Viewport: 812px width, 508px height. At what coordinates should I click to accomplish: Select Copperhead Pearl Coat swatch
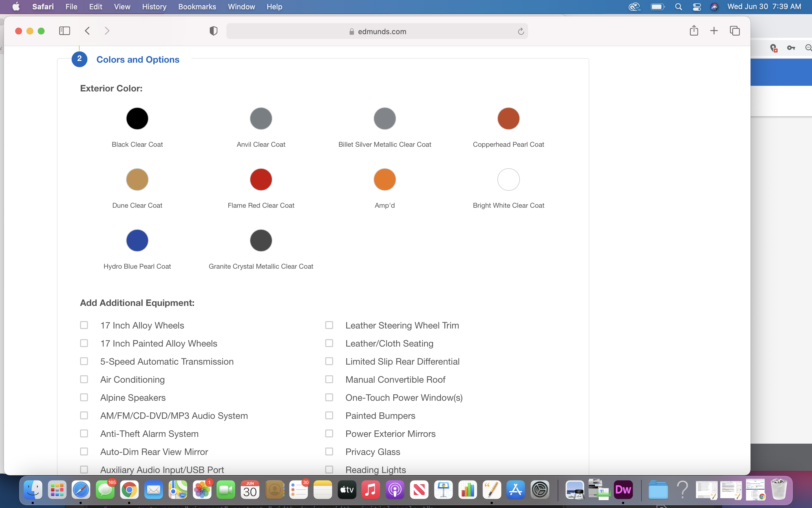click(x=508, y=119)
